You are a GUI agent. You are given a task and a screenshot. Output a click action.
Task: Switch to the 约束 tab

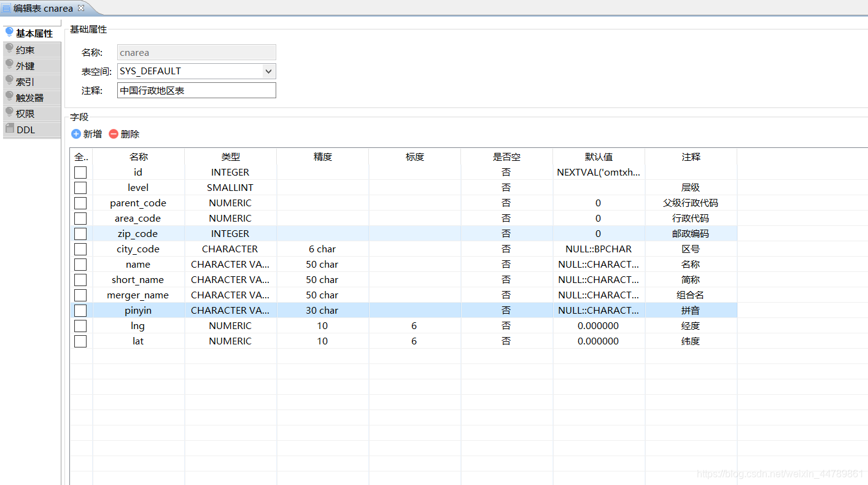(32, 50)
